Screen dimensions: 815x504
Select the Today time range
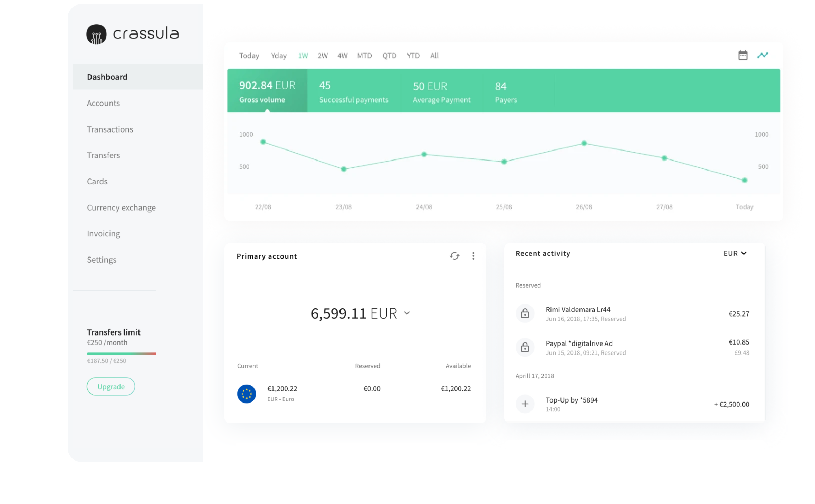coord(249,56)
